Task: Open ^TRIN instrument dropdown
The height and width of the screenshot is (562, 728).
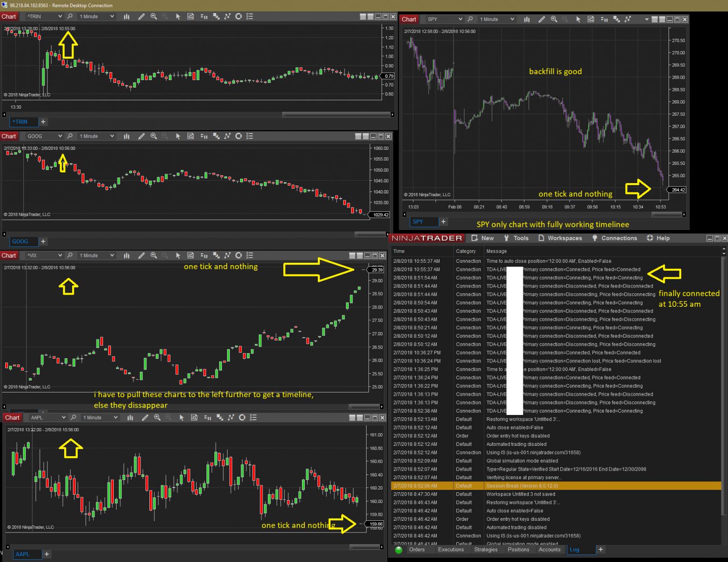Action: point(44,16)
